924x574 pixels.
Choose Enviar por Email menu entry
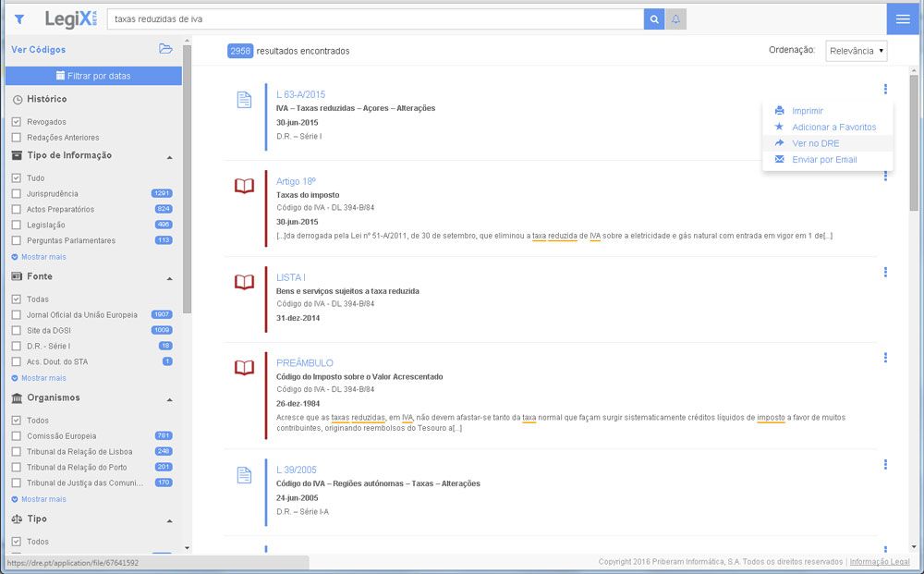[x=824, y=160]
